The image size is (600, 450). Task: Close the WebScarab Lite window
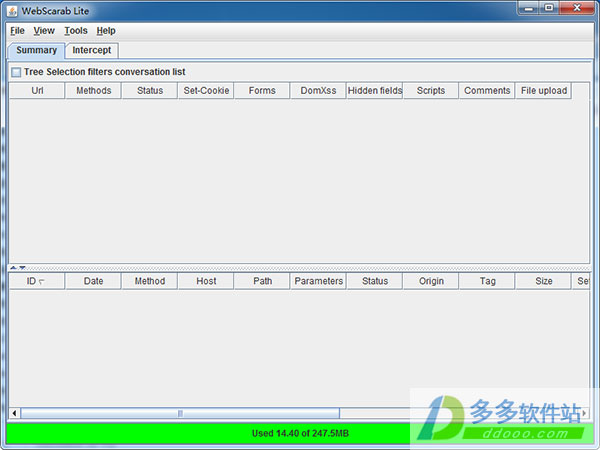pyautogui.click(x=577, y=8)
